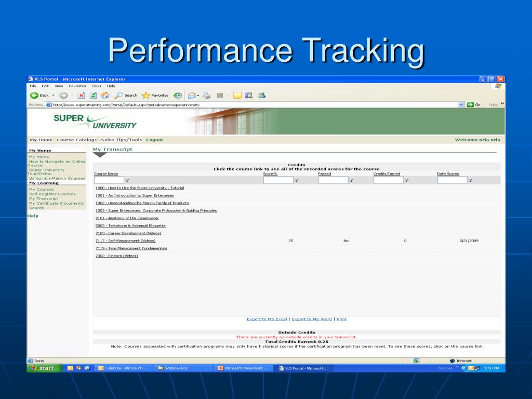
Task: Click Export to MS Excel link
Action: (x=267, y=320)
